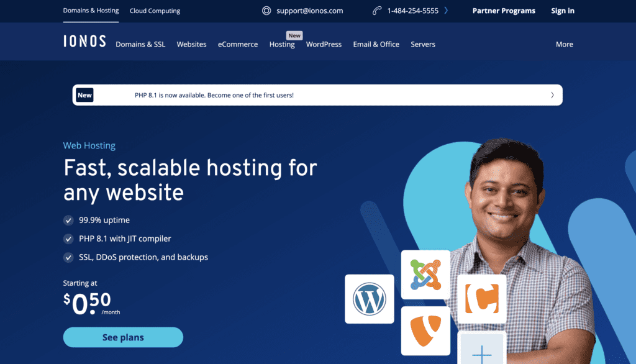636x364 pixels.
Task: Open the Email & Office menu
Action: coord(376,44)
